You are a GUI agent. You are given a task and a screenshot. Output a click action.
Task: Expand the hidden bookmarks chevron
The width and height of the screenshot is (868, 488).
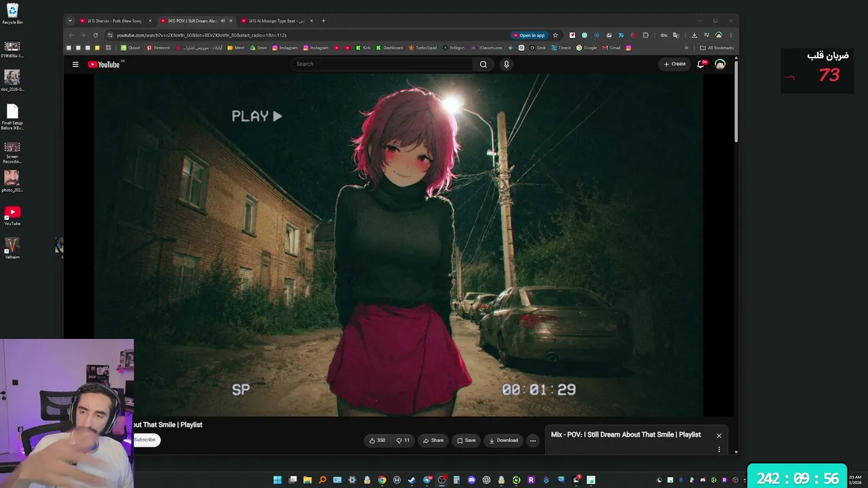[686, 48]
